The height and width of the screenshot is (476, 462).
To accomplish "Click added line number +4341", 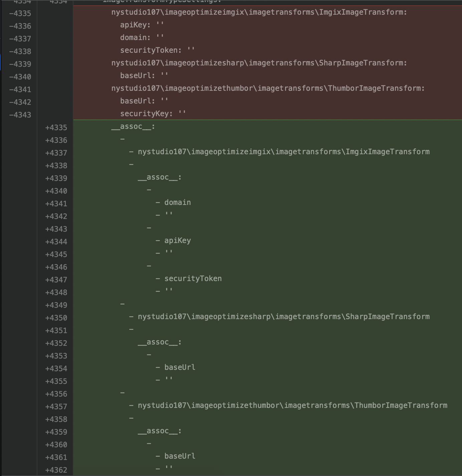I will (56, 204).
